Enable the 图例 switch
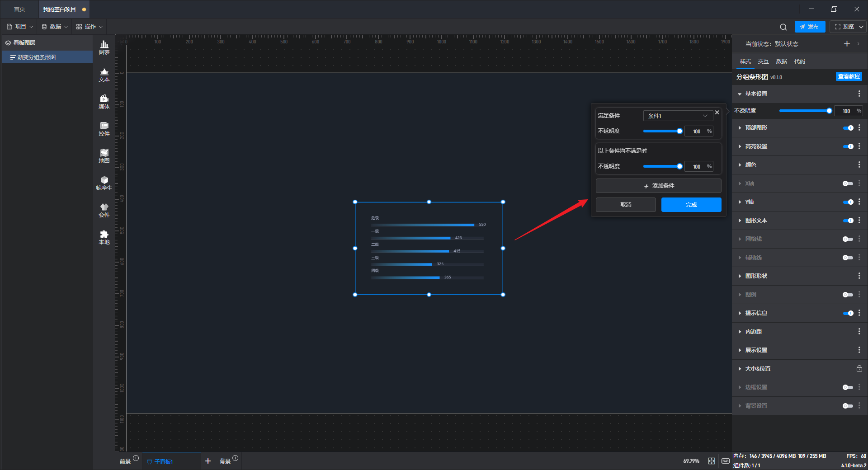 tap(848, 295)
